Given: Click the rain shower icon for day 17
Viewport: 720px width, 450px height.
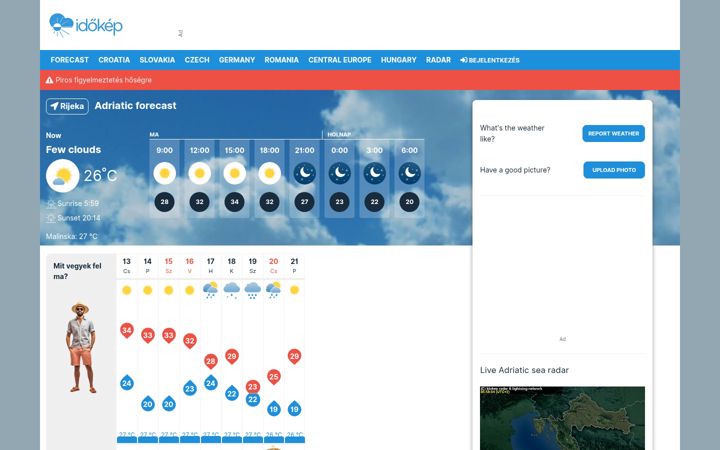Looking at the screenshot, I should 210,290.
